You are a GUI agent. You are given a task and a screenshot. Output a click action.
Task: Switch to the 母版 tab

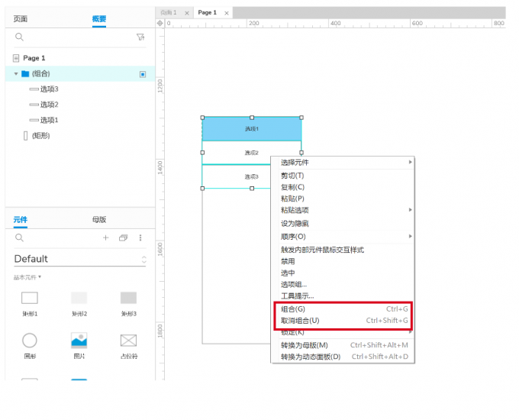pyautogui.click(x=99, y=220)
